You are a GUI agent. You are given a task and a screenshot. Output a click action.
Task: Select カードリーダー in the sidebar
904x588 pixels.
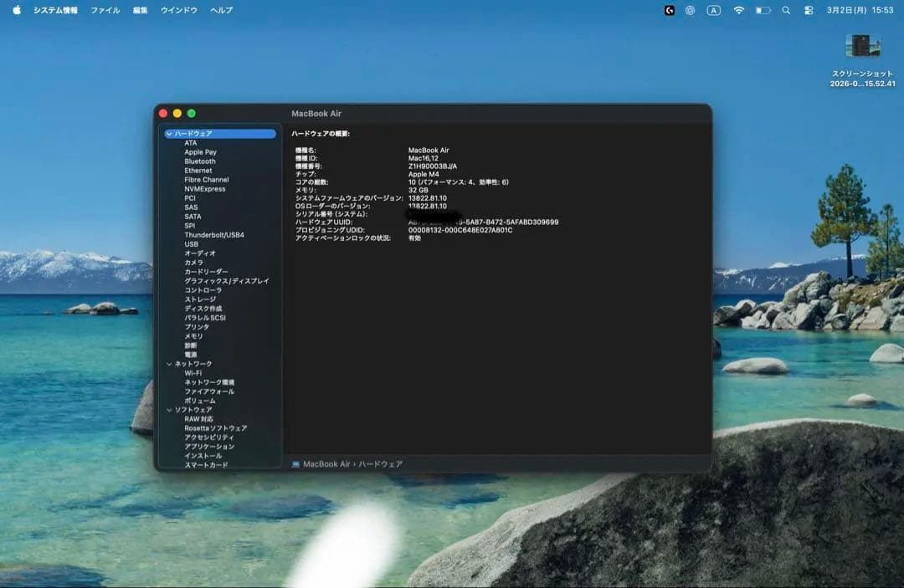tap(206, 272)
